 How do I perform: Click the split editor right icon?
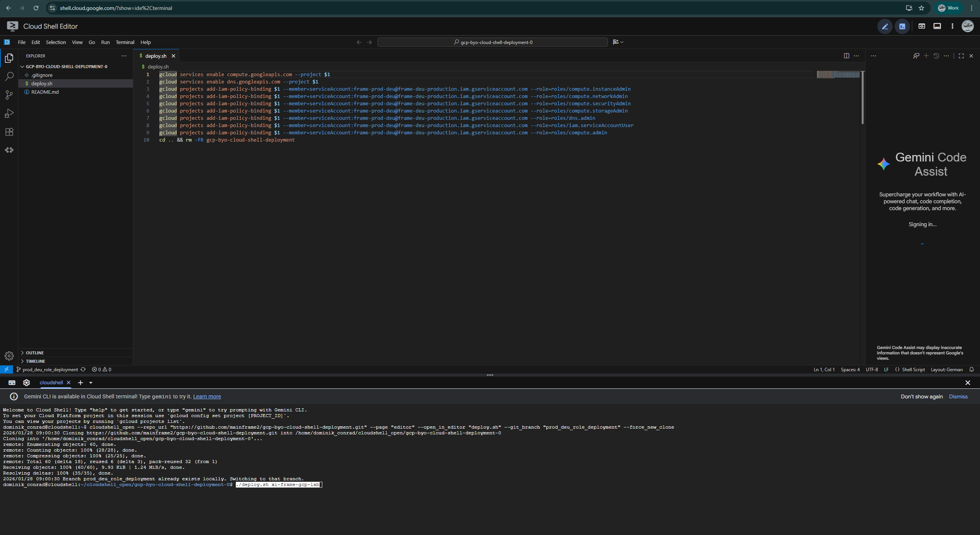click(846, 56)
